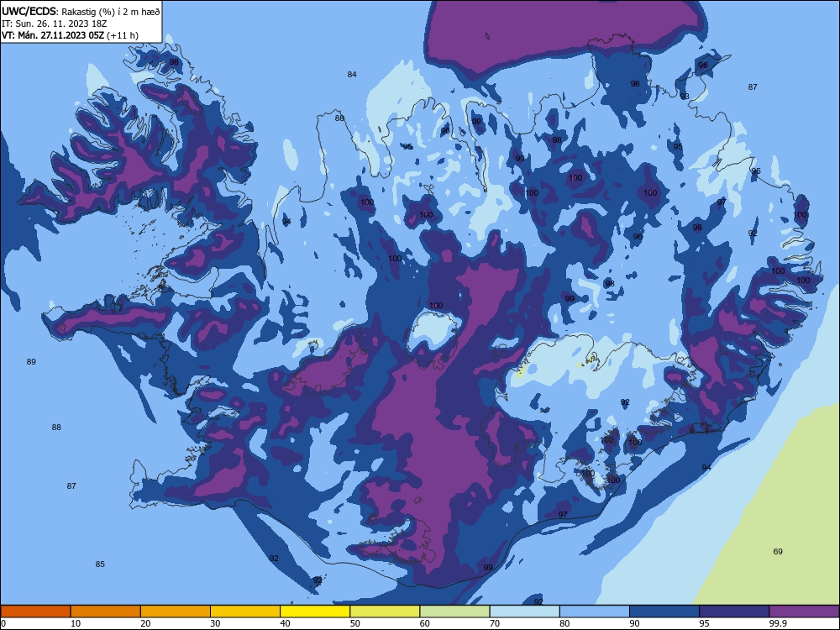Click the '99.9' tick label on color scale
840x630 pixels.
coord(778,623)
